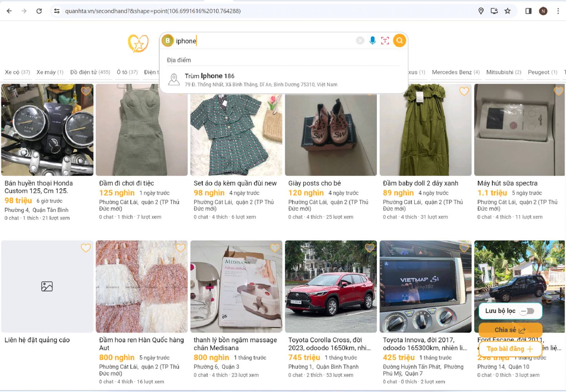Screen dimensions: 566x392
Task: Open site information icon in address bar
Action: (x=57, y=11)
